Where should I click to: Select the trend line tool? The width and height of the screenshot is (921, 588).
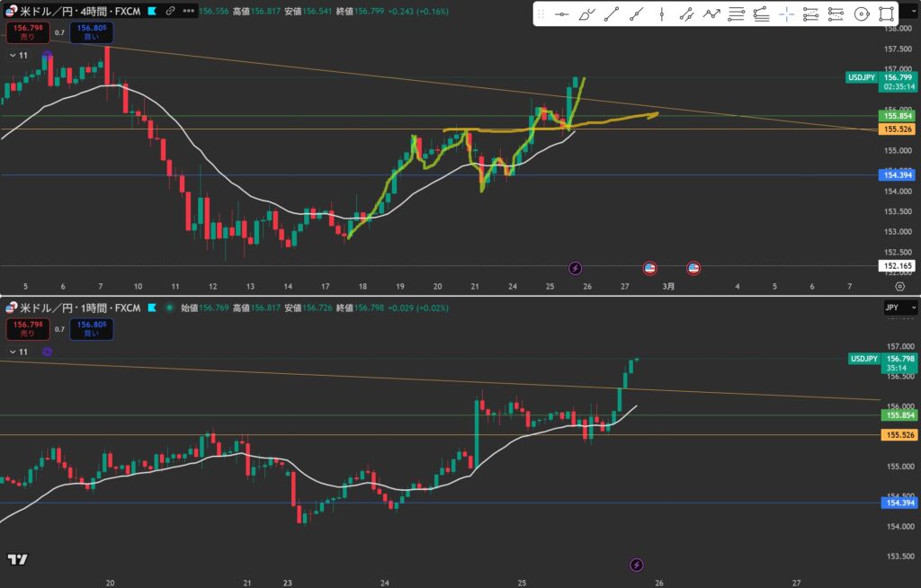pyautogui.click(x=612, y=14)
